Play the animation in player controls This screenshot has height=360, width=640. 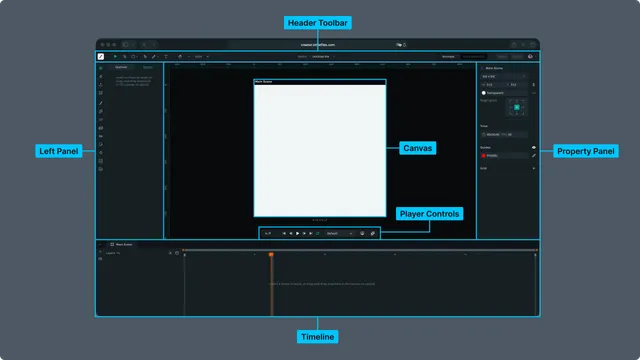coord(298,233)
